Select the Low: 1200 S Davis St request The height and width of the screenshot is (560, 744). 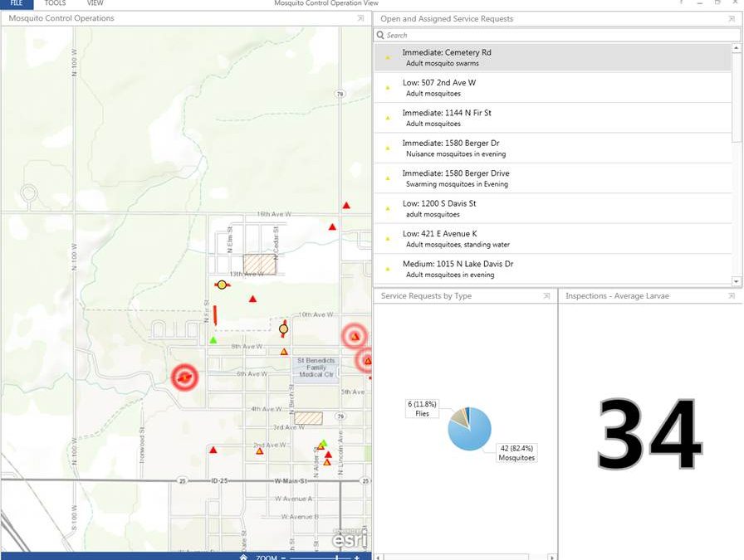pos(553,208)
